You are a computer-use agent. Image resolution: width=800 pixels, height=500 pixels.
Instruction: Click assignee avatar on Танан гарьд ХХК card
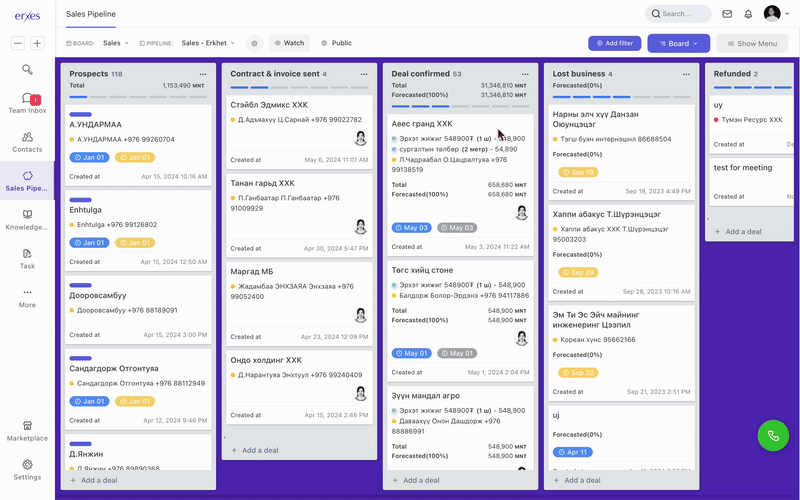click(361, 227)
